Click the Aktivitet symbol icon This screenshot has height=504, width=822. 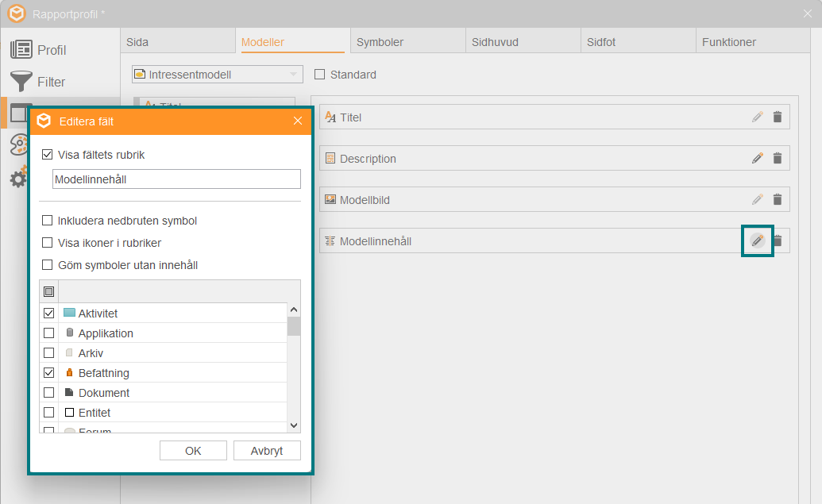coord(69,313)
